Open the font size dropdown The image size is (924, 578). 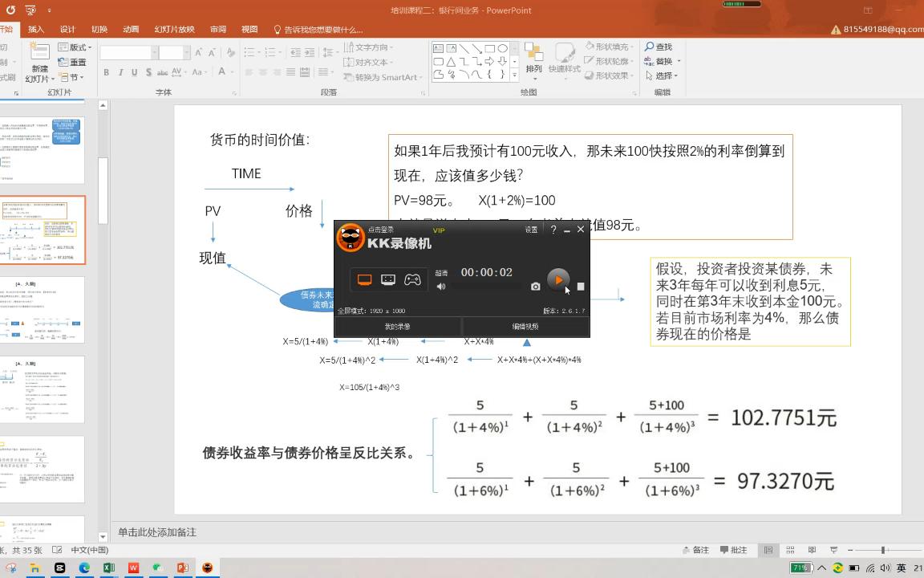pyautogui.click(x=186, y=51)
